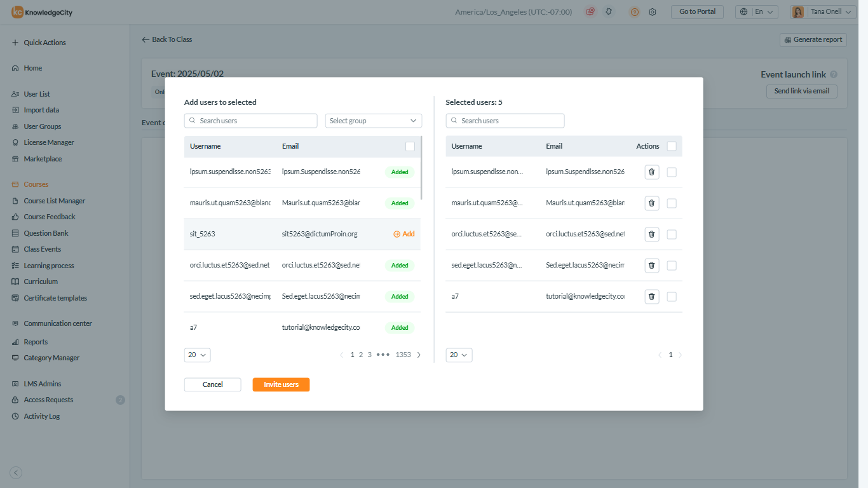Focus the Search users field in Selected users

coord(505,121)
